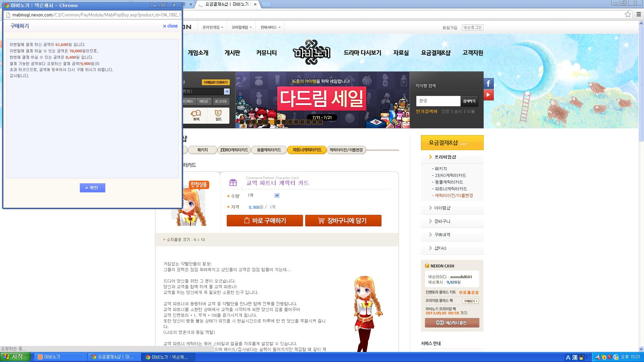Click the Facebook icon beside the banner
The image size is (644, 362).
point(488,83)
